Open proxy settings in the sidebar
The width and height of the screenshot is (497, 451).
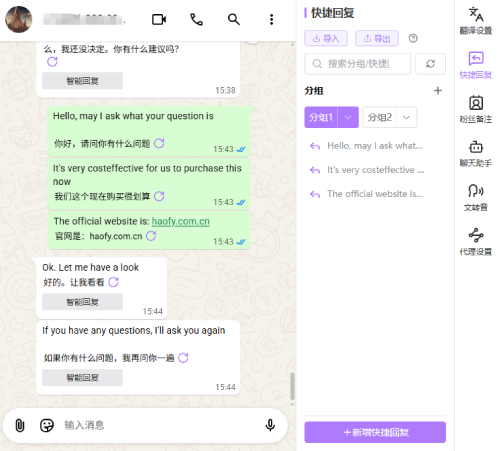(476, 242)
